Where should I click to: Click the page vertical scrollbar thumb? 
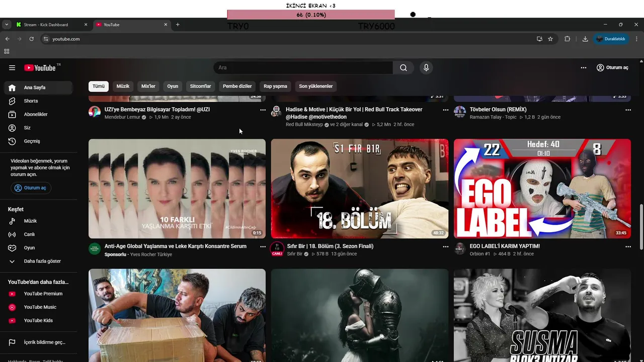[x=641, y=226]
